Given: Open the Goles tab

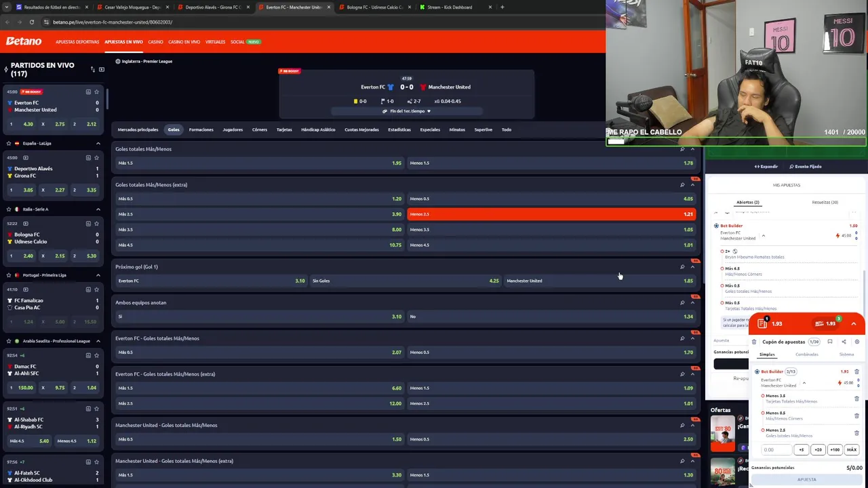Looking at the screenshot, I should [x=174, y=129].
